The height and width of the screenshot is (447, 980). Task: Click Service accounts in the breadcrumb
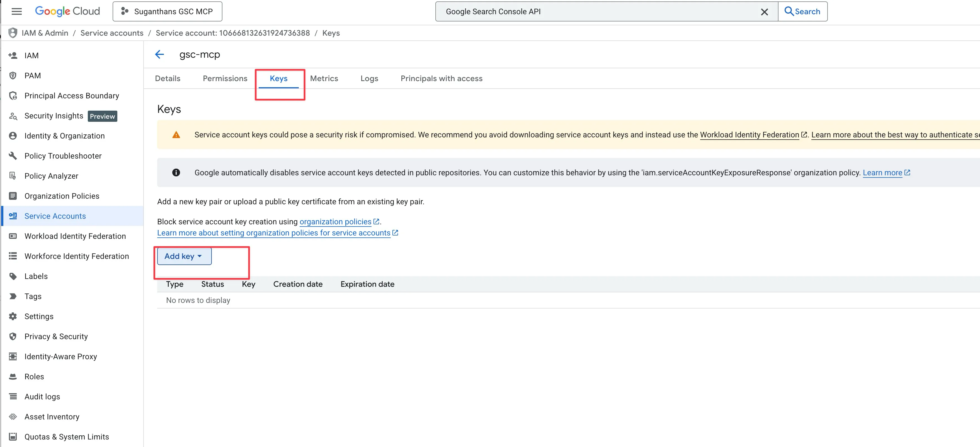click(112, 33)
